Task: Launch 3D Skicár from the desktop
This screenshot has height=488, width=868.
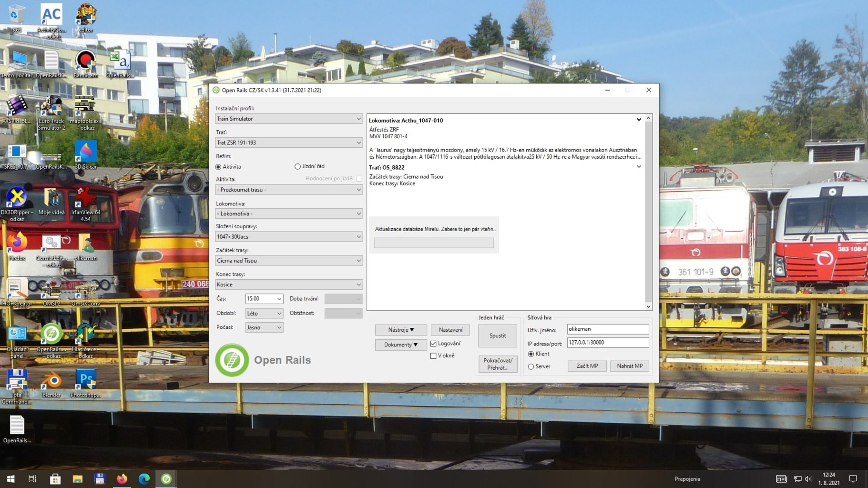Action: click(86, 155)
